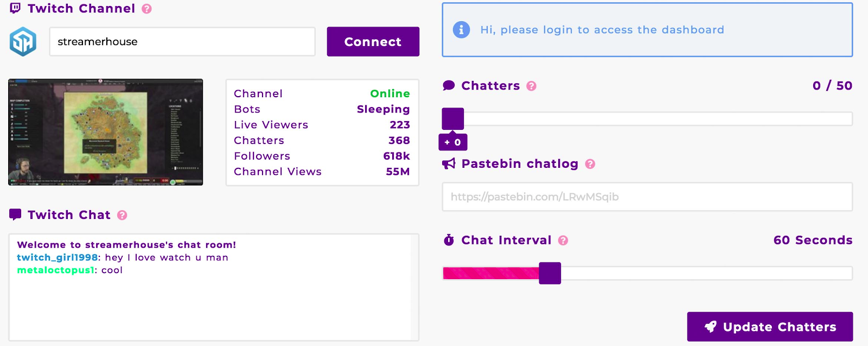Click the Connect button
Viewport: 868px width, 346px height.
pyautogui.click(x=373, y=42)
